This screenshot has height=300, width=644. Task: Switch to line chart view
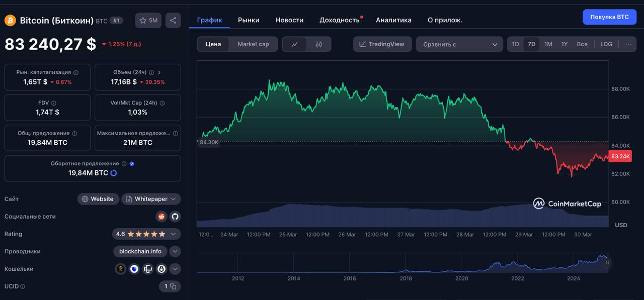point(295,44)
